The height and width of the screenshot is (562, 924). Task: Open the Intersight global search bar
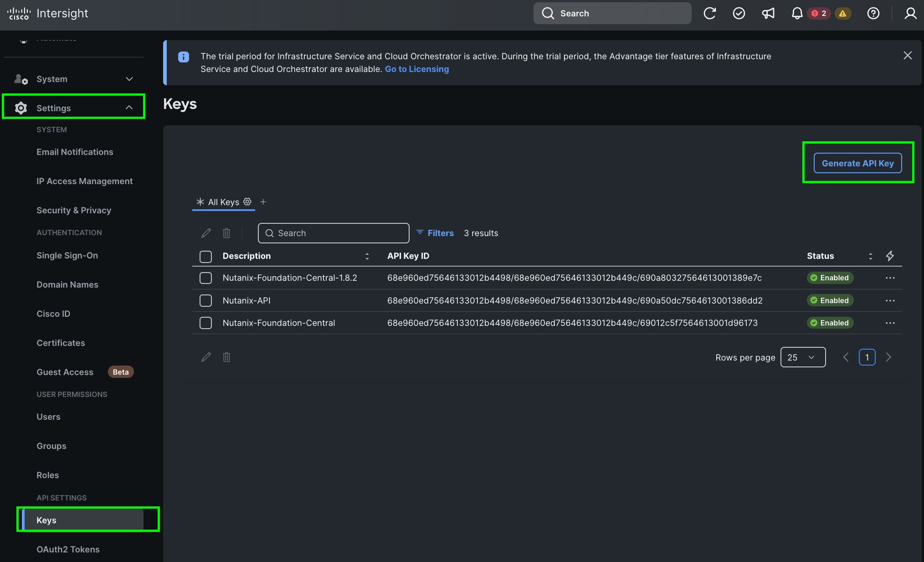[612, 13]
